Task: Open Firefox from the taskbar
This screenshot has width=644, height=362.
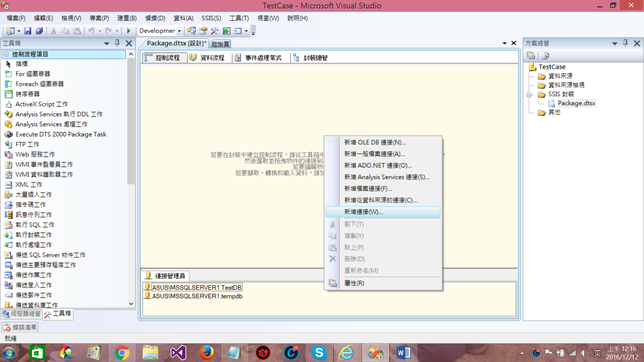Action: click(206, 353)
